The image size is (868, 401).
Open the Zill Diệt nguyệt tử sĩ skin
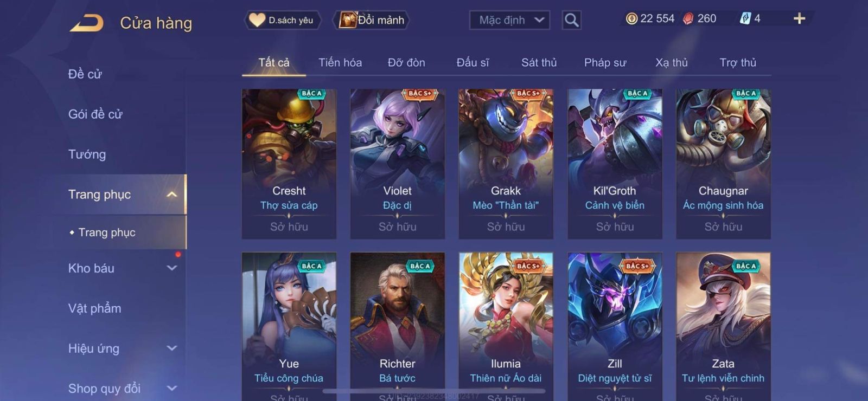pos(615,326)
